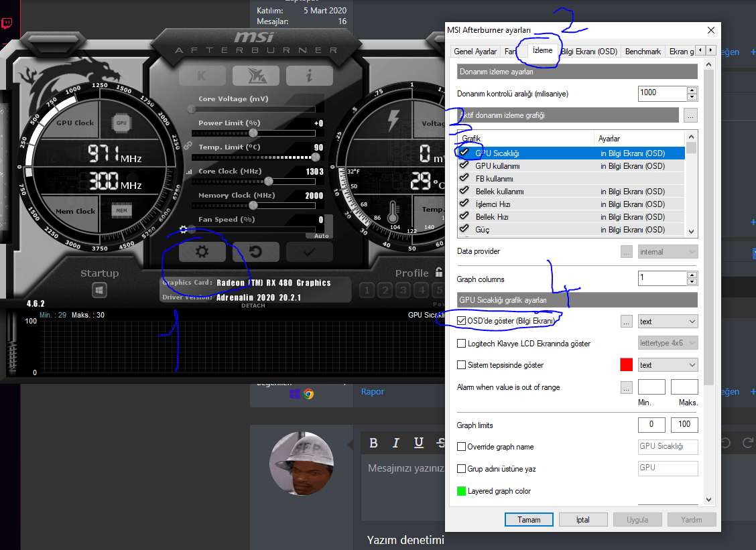The width and height of the screenshot is (756, 550).
Task: Click the Tamam button
Action: 529,520
